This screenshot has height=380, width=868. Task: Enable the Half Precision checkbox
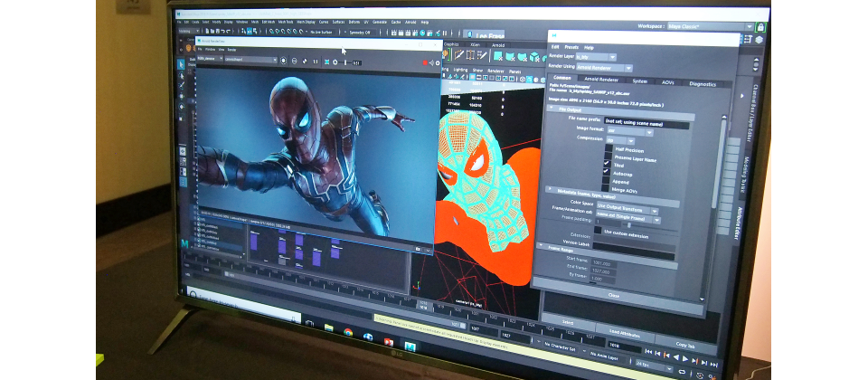[609, 148]
